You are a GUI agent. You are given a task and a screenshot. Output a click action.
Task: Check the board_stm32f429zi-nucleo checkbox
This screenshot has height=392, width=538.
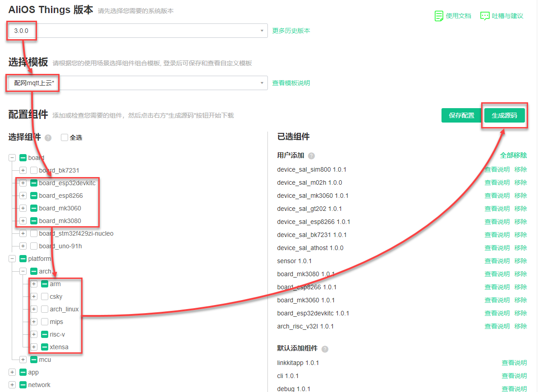click(x=34, y=233)
